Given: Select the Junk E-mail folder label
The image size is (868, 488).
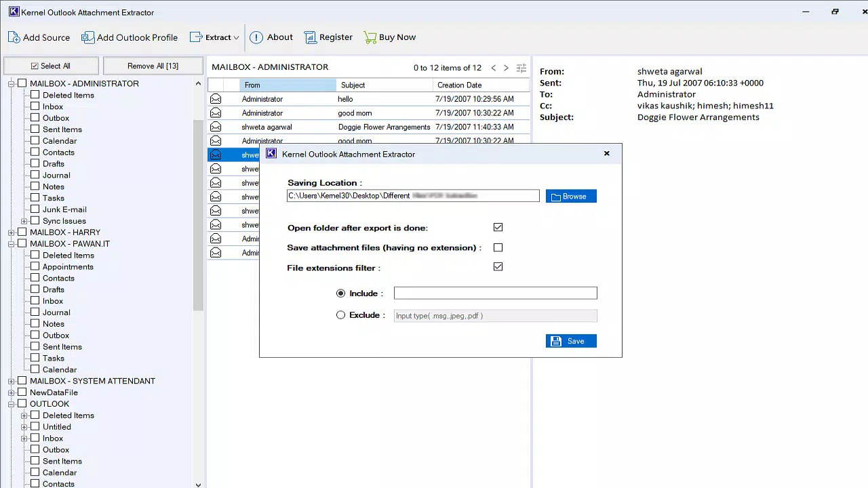Looking at the screenshot, I should 64,209.
